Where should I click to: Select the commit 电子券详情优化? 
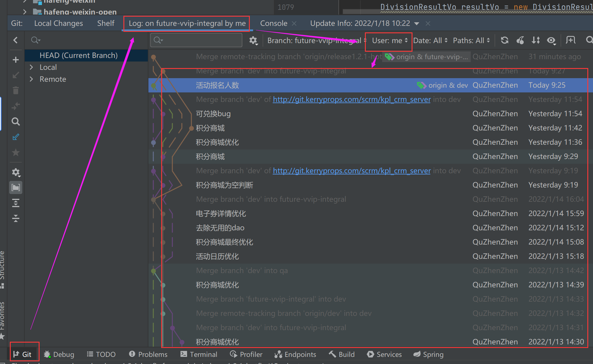click(371, 214)
